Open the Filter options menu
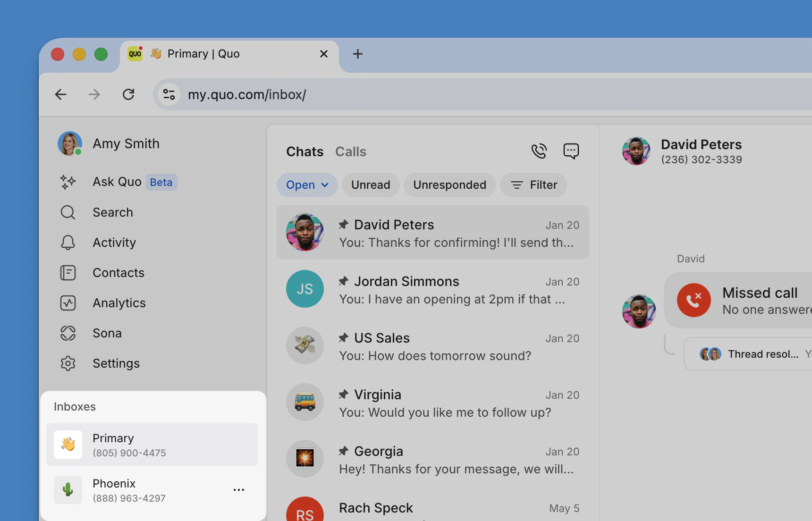The width and height of the screenshot is (812, 521). point(533,185)
